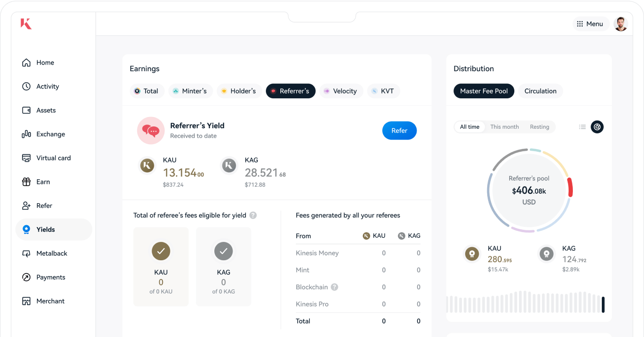The height and width of the screenshot is (337, 644).
Task: Select the Resting period option
Action: click(x=540, y=127)
